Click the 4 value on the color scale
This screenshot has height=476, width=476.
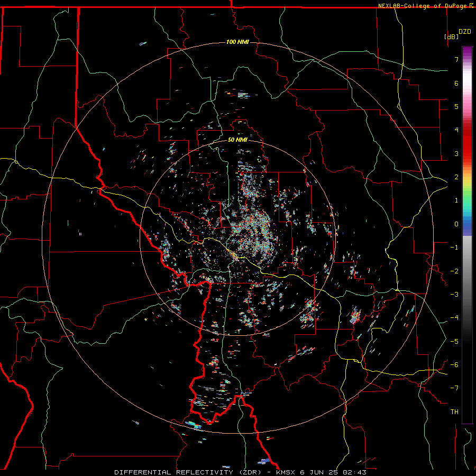click(456, 130)
